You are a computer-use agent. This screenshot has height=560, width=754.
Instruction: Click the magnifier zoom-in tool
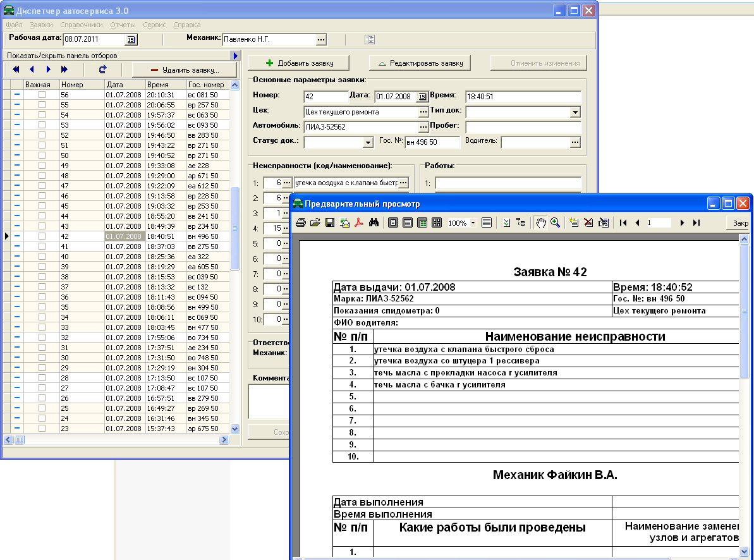556,223
